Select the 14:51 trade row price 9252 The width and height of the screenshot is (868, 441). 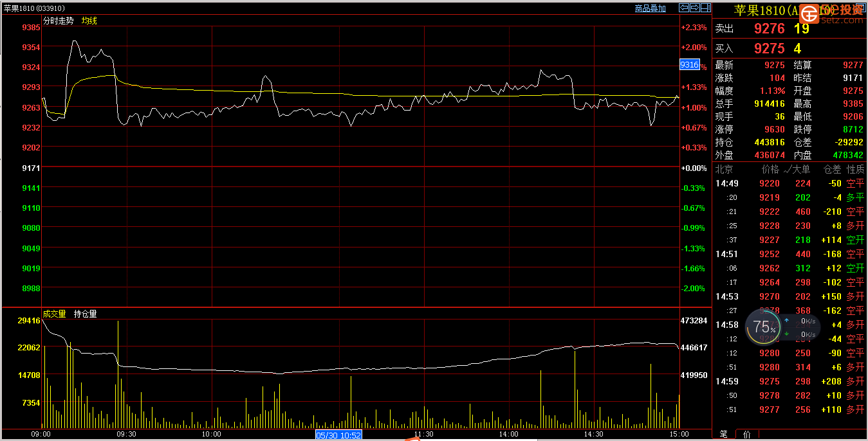(770, 254)
